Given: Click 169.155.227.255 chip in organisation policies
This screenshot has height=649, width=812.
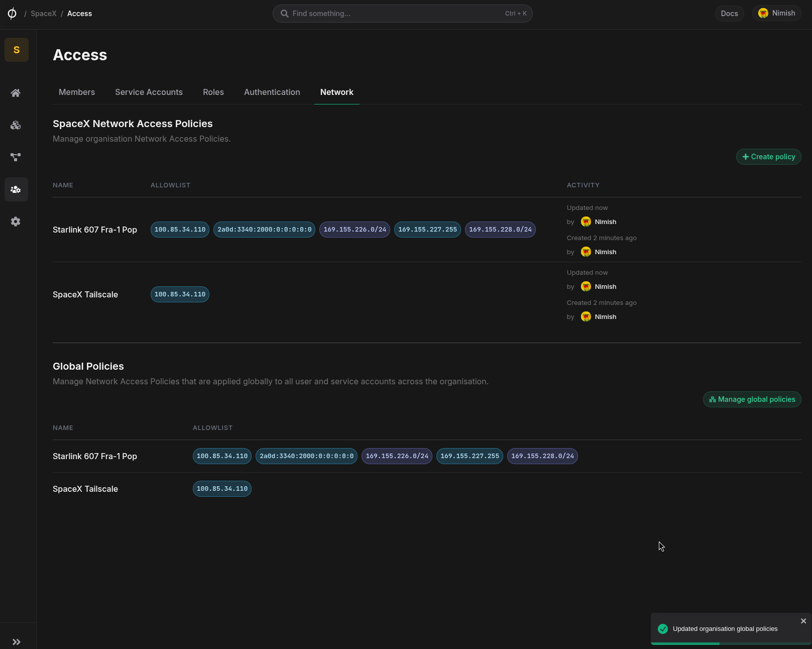Looking at the screenshot, I should point(428,230).
